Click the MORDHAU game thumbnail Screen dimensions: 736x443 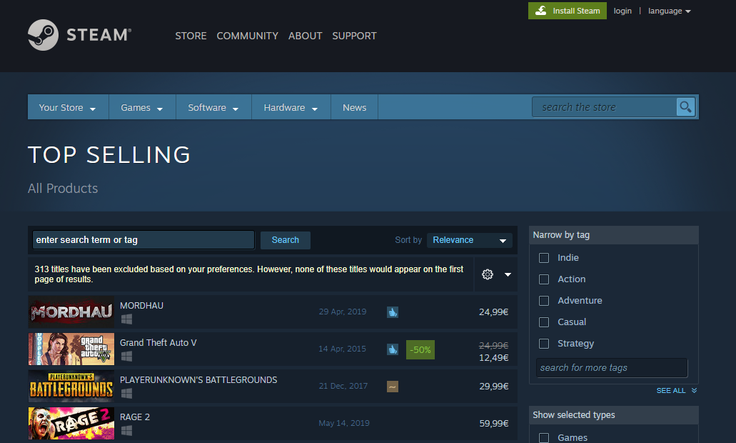pos(71,312)
